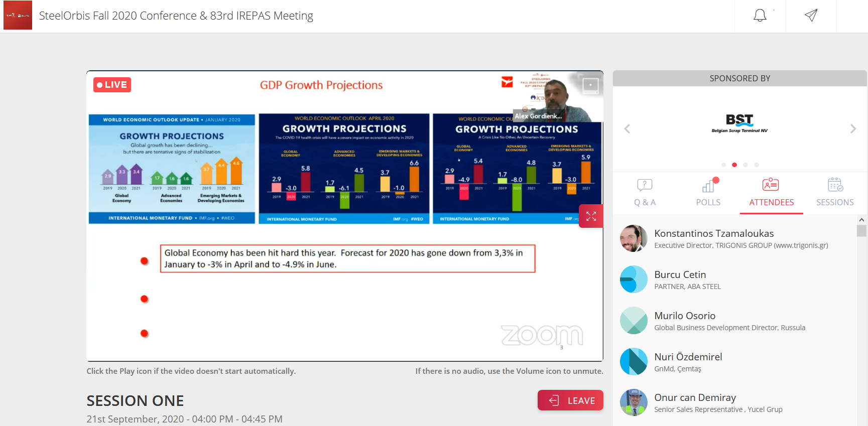Click the session date and time text
The image size is (868, 426).
point(184,419)
